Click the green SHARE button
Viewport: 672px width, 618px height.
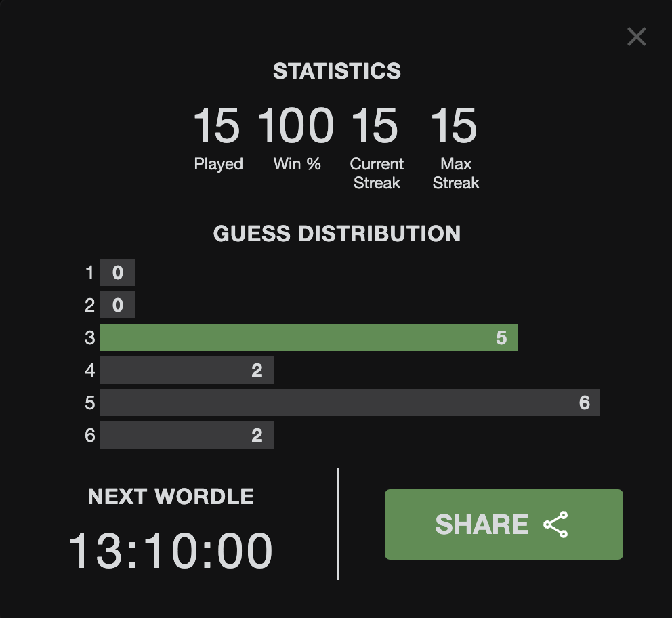[x=503, y=524]
